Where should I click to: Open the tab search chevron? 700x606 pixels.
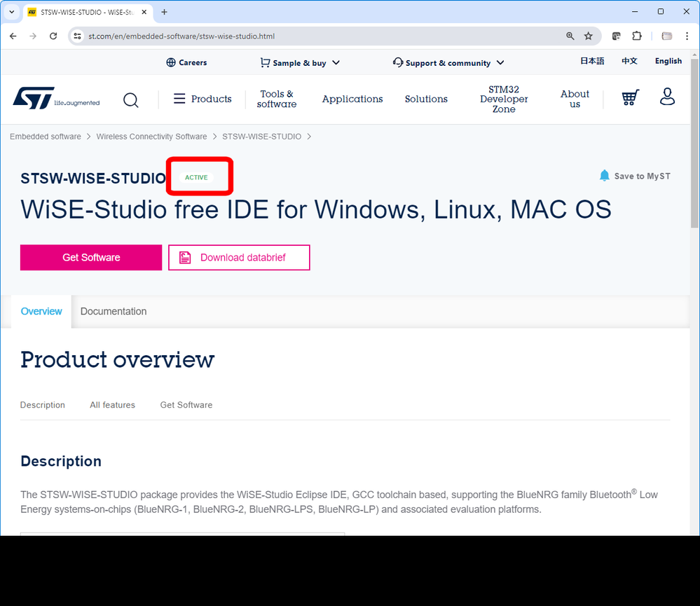12,12
